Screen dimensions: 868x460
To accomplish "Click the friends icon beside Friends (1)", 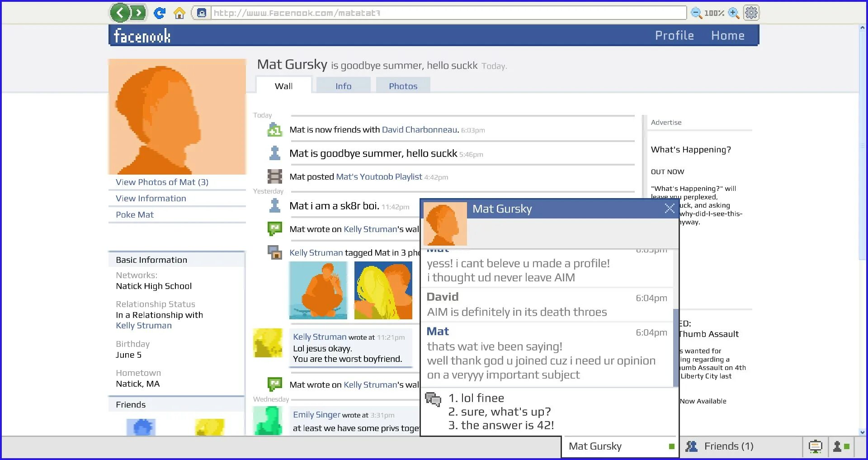I will click(691, 446).
